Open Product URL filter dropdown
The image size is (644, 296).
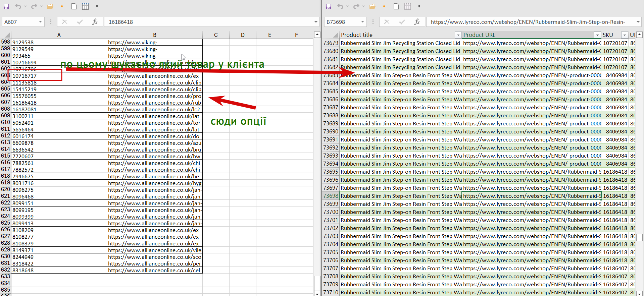tap(597, 35)
